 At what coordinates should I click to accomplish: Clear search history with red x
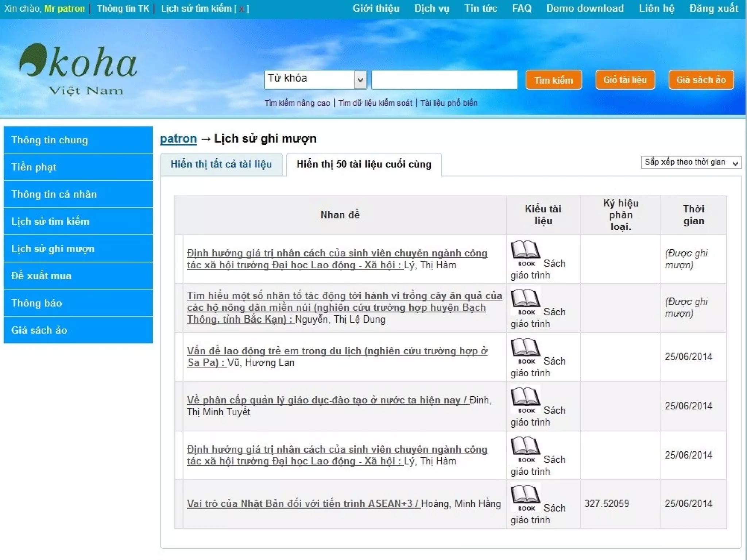click(x=241, y=9)
